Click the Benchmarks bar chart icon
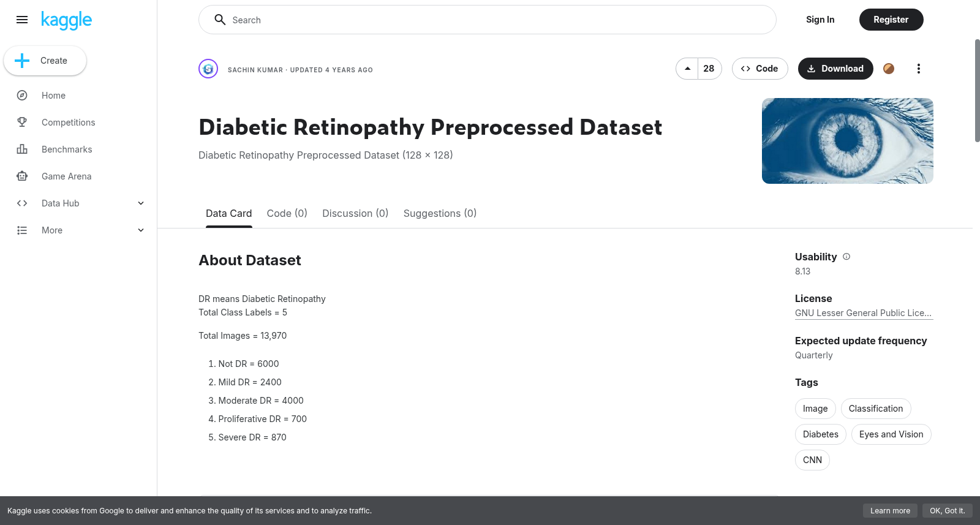980x525 pixels. (22, 149)
